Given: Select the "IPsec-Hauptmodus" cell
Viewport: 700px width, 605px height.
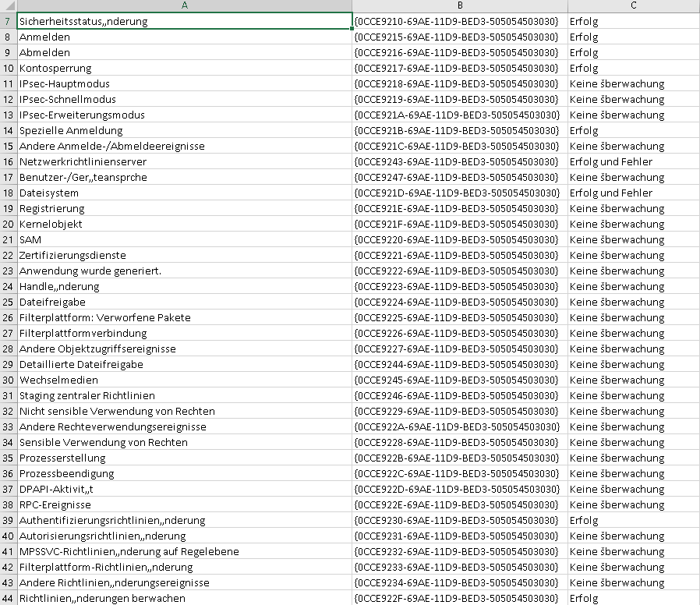Looking at the screenshot, I should point(65,83).
